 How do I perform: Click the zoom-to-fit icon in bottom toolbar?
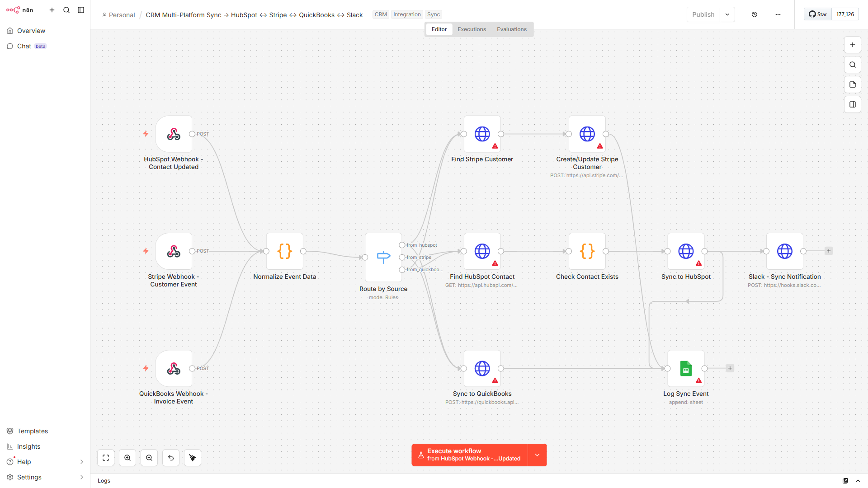point(105,457)
